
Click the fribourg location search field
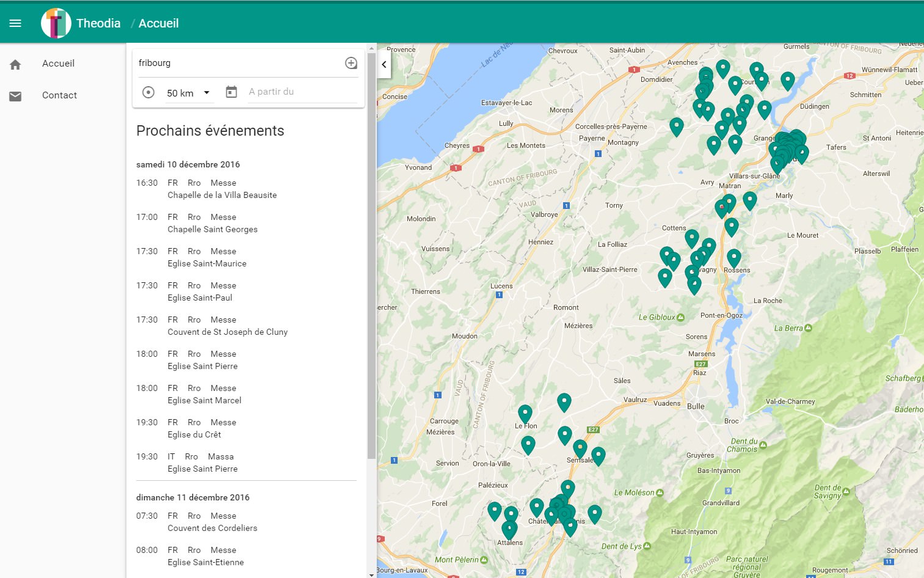point(239,63)
